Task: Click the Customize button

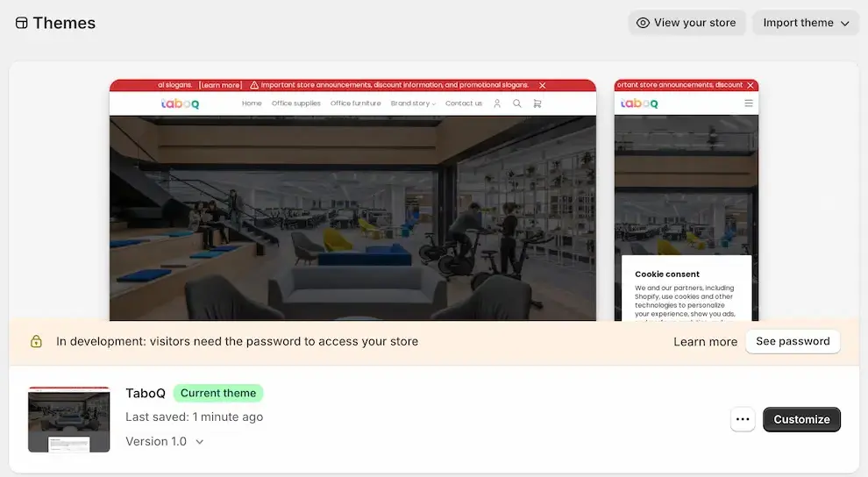Action: (801, 420)
